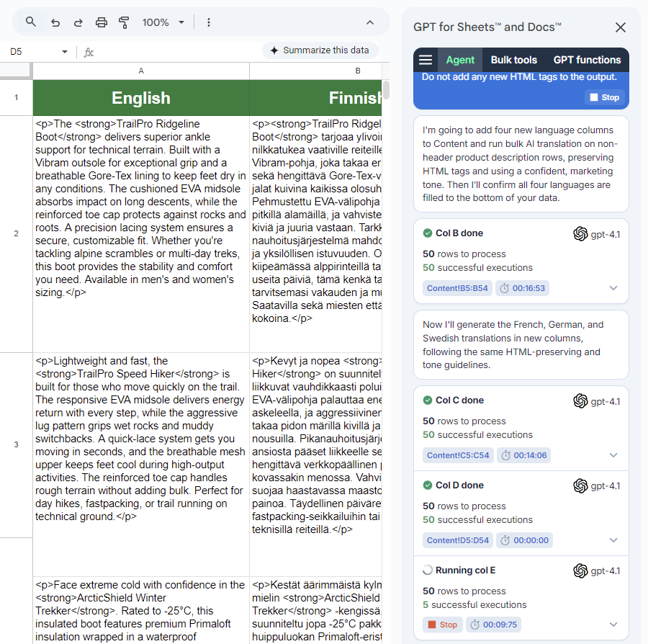
Task: Click the Content!D5:D54 range link
Action: point(457,540)
